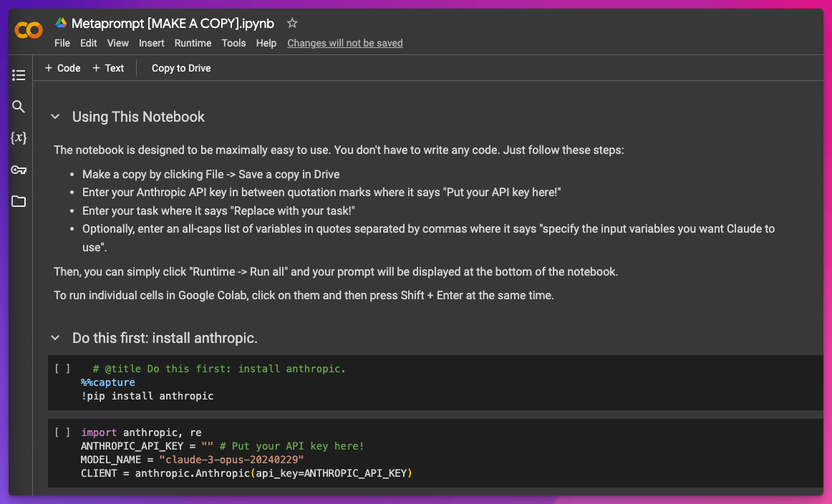Viewport: 832px width, 504px height.
Task: Open the Help menu
Action: pyautogui.click(x=266, y=43)
